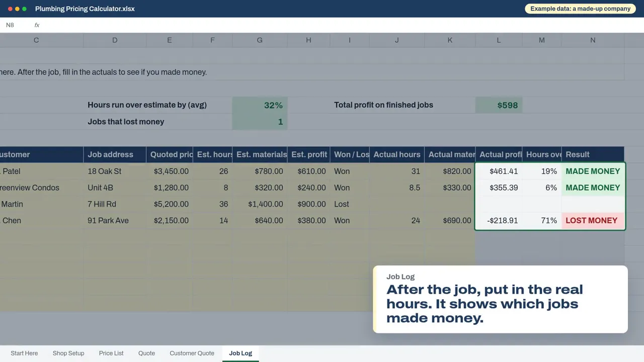Click the $1,400.00 est. materials cell
Image resolution: width=644 pixels, height=362 pixels.
click(260, 204)
